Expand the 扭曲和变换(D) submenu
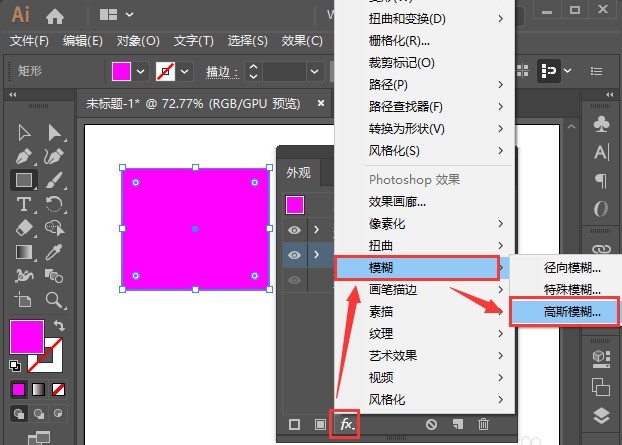This screenshot has width=622, height=445. (424, 19)
